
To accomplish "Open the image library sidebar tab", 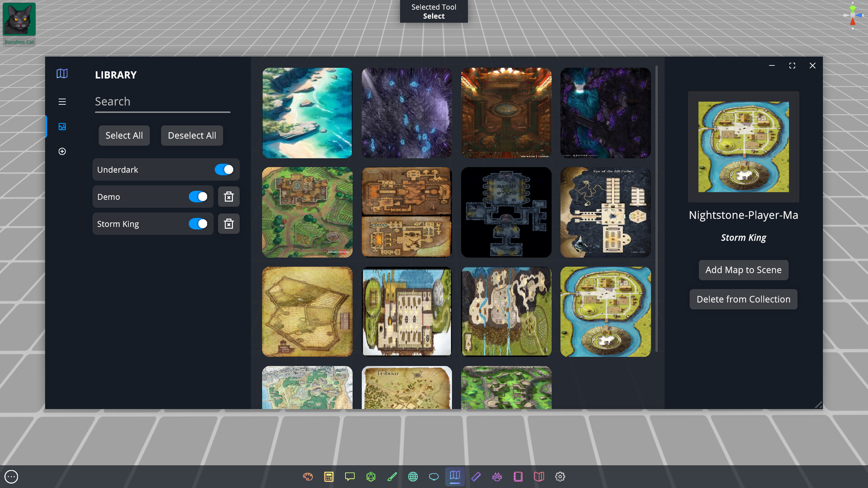I will [62, 127].
